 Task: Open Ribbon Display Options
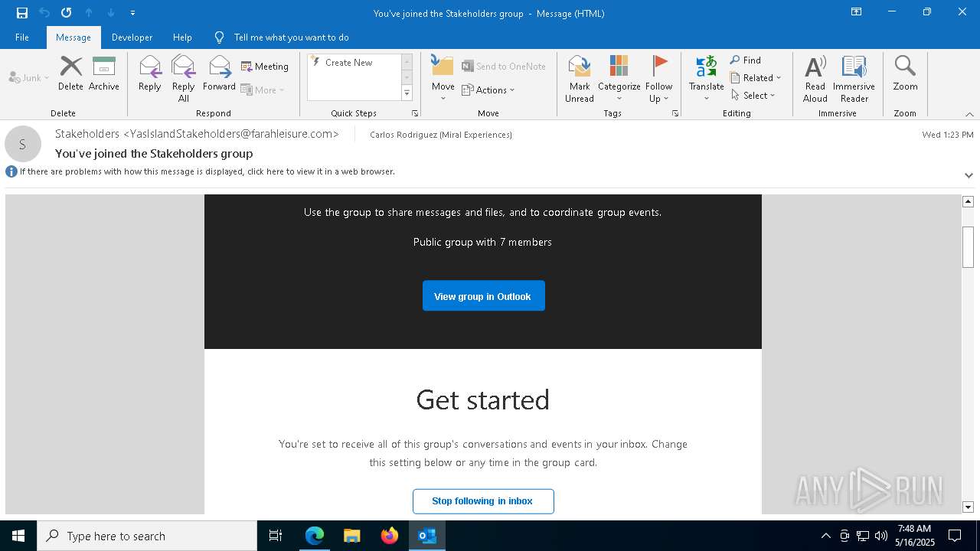tap(856, 12)
